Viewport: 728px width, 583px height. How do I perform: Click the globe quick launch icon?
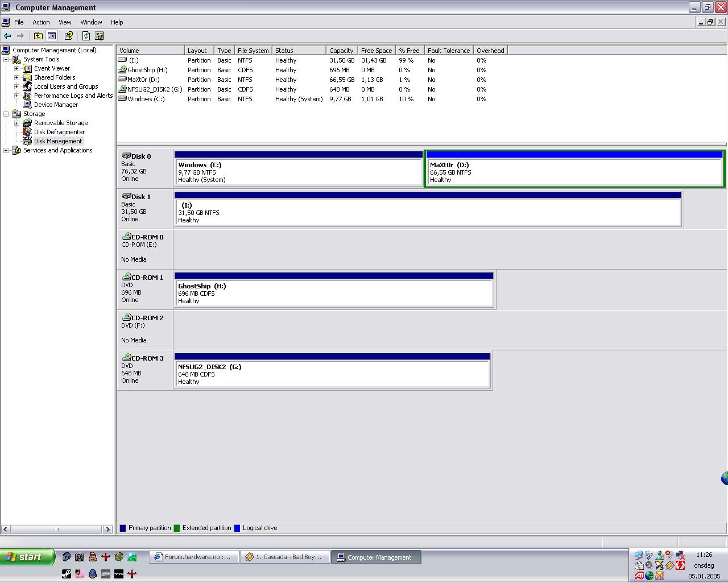point(119,557)
